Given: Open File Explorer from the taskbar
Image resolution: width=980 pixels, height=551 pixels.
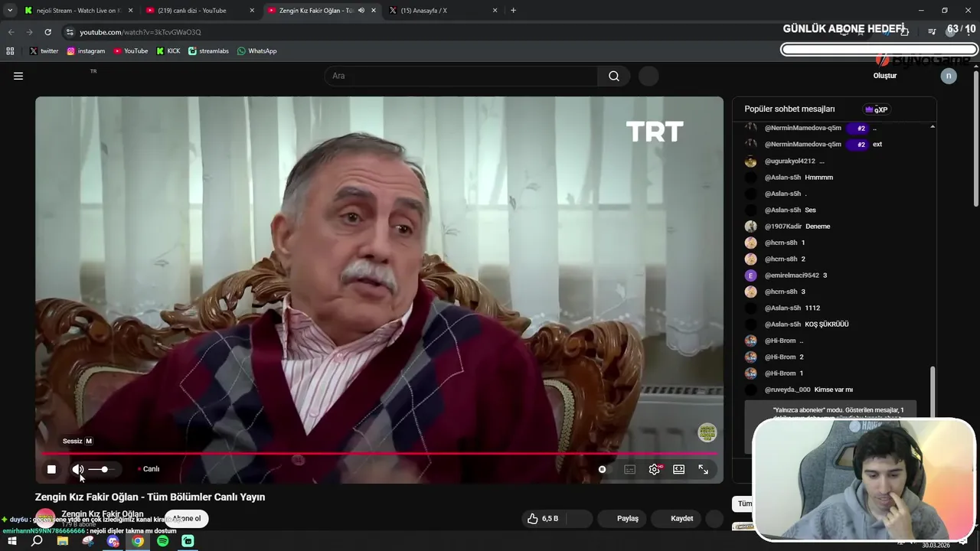Looking at the screenshot, I should [63, 541].
